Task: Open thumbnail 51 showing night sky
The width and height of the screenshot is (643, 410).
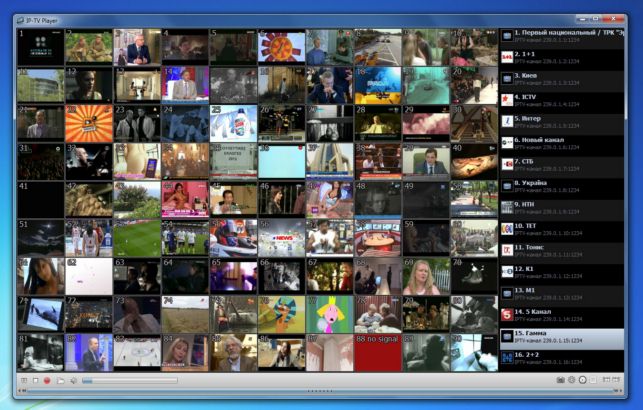Action: (41, 238)
